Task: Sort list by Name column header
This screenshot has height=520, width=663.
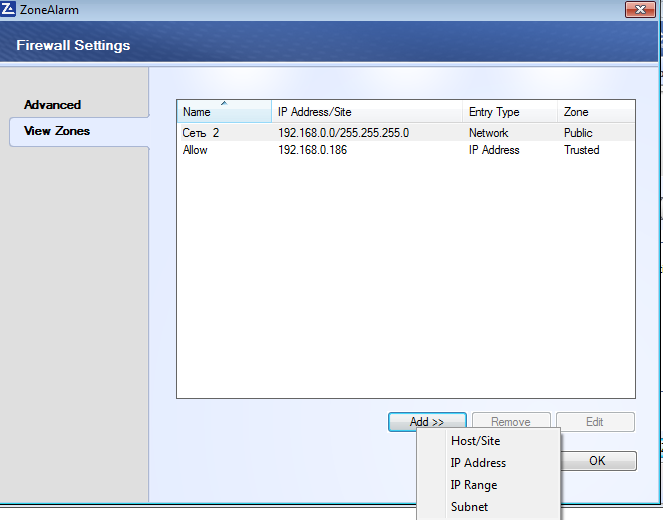Action: pyautogui.click(x=224, y=112)
